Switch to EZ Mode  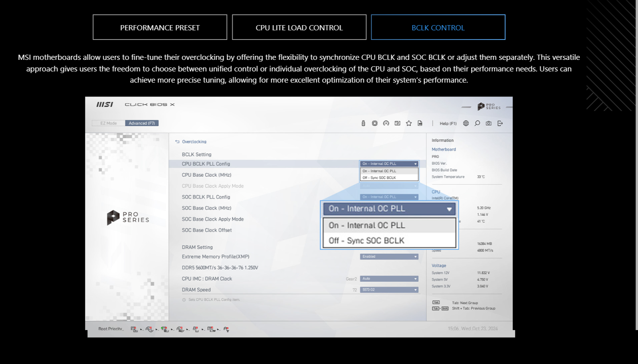109,123
